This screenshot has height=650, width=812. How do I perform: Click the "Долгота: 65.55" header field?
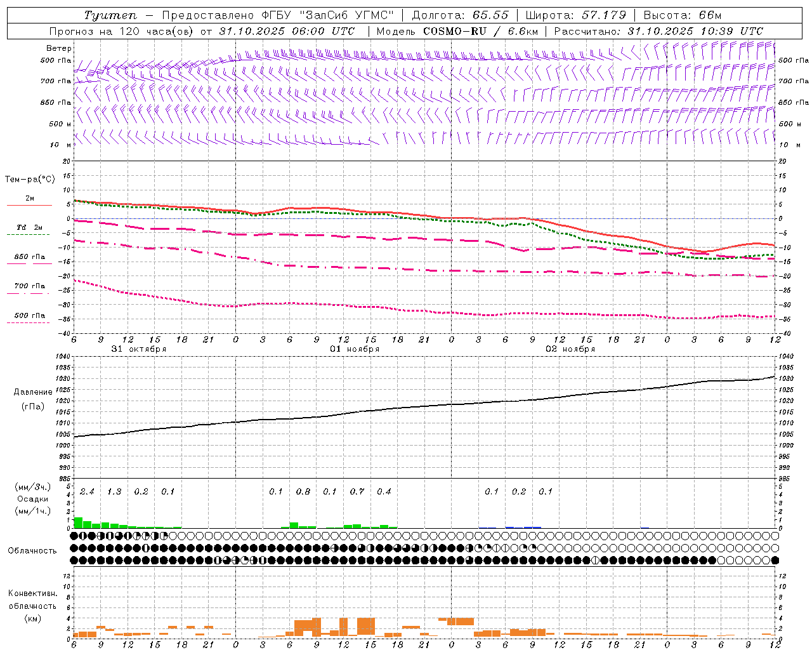pos(460,15)
